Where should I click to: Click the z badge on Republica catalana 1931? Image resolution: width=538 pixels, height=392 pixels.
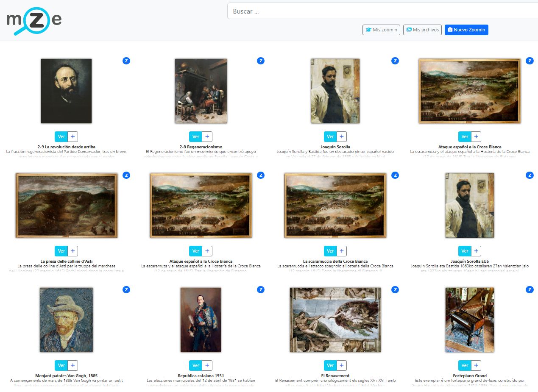pos(261,289)
